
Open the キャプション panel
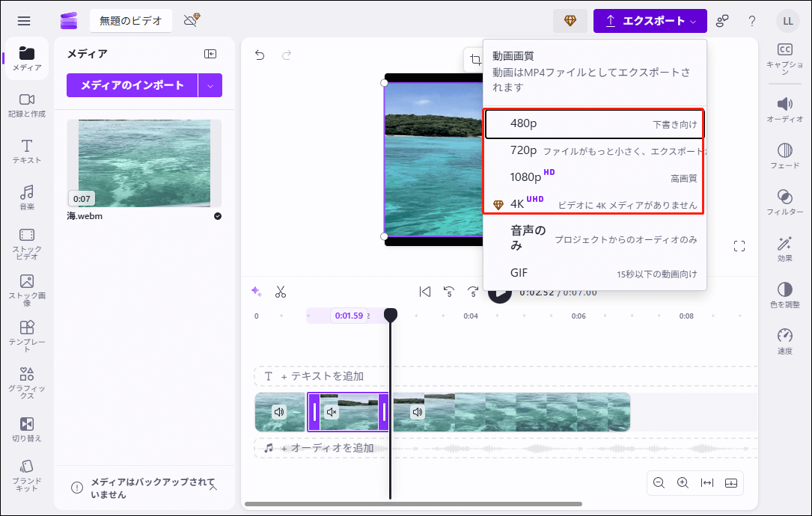coord(785,55)
